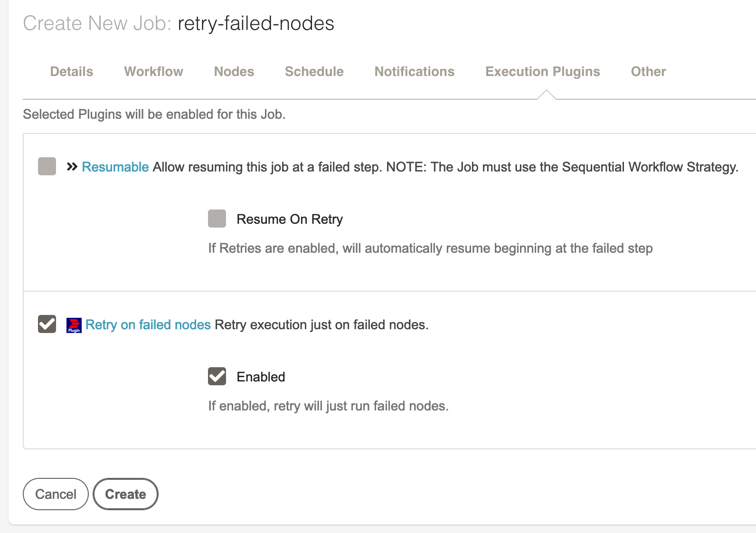This screenshot has width=756, height=533.
Task: Check the Resume On Retry option
Action: pos(217,219)
